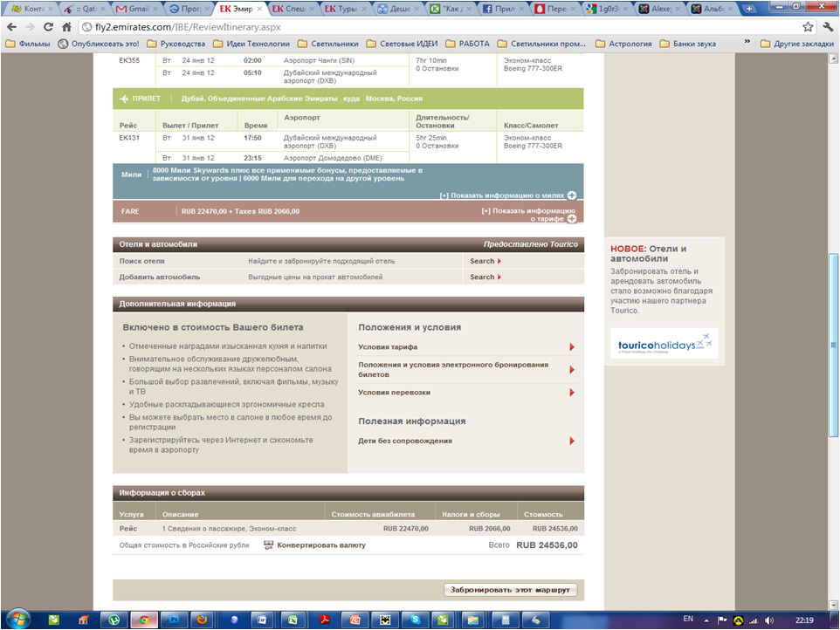Screen dimensions: 840x630
Task: Open Excel from the taskbar
Action: pyautogui.click(x=293, y=620)
